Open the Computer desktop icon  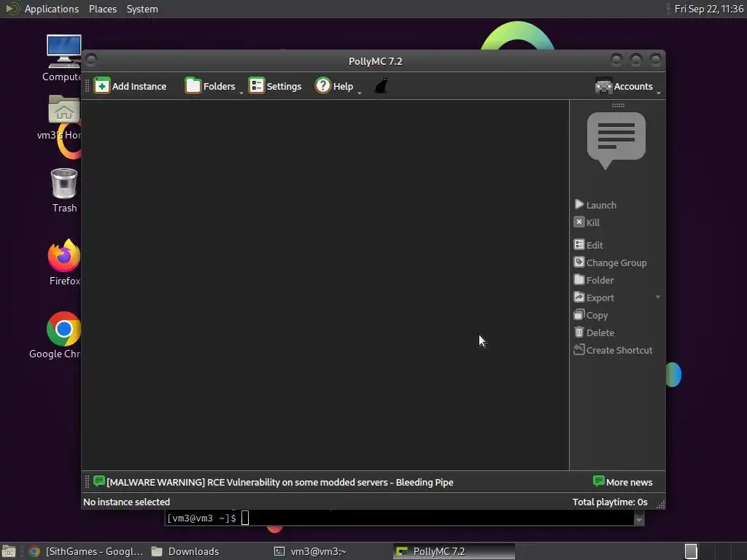pyautogui.click(x=64, y=58)
